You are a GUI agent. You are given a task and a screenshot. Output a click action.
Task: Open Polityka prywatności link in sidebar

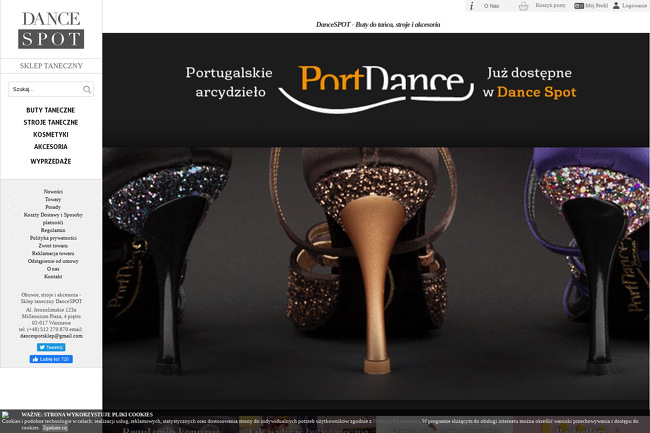[x=53, y=238]
